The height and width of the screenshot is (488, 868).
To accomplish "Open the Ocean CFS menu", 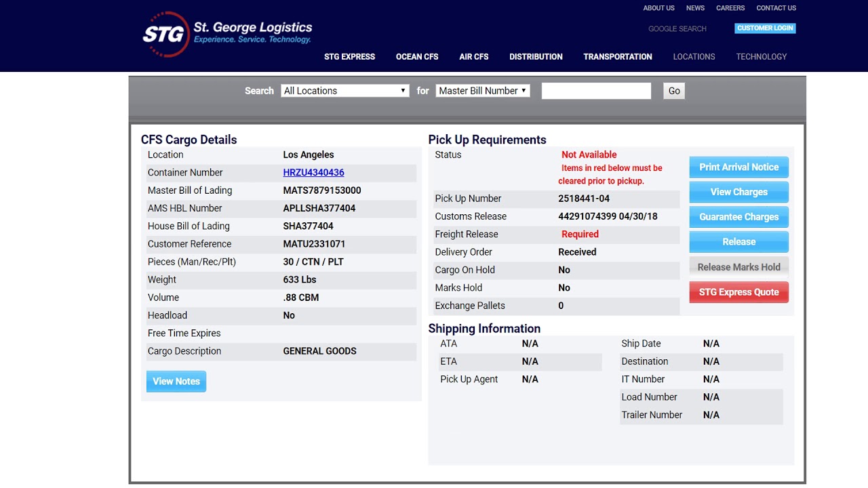I will pyautogui.click(x=417, y=57).
